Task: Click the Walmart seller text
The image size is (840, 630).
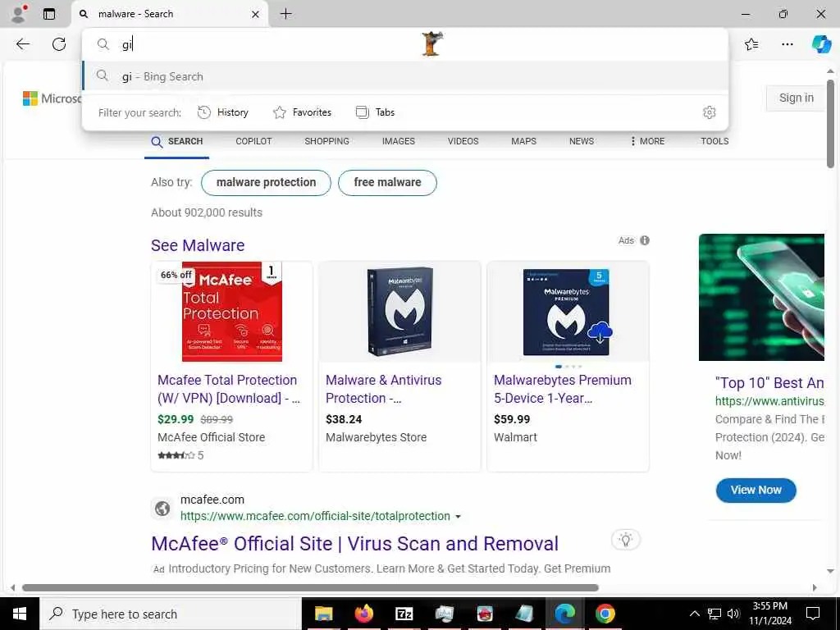Action: (515, 437)
